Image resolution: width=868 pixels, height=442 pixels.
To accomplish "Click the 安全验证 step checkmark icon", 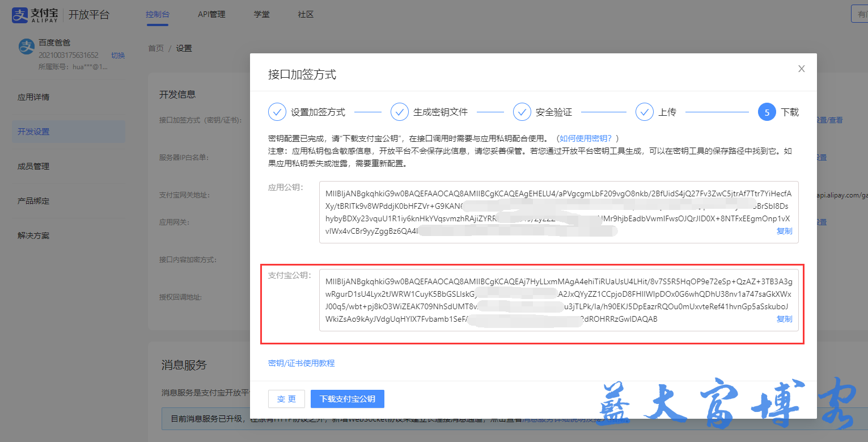I will (x=522, y=112).
